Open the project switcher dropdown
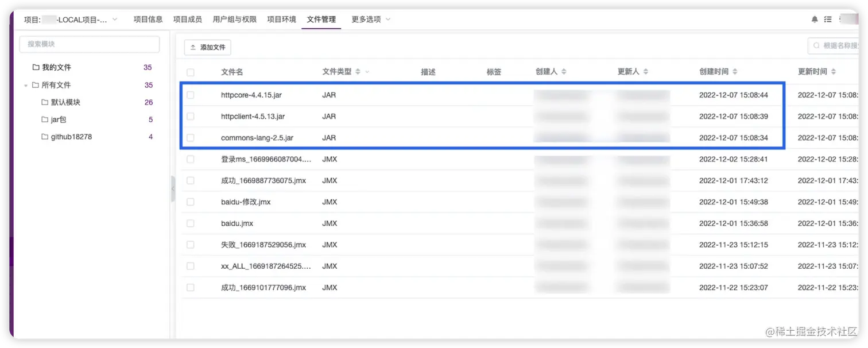 point(114,19)
